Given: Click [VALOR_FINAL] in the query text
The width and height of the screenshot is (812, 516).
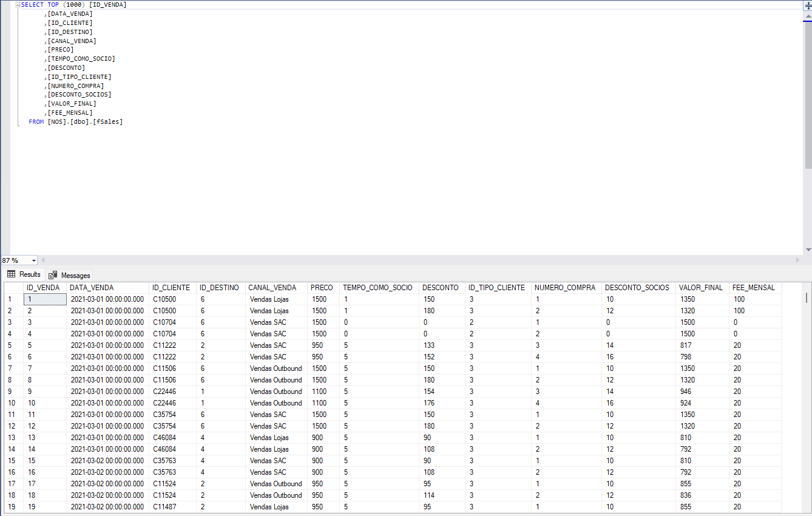Looking at the screenshot, I should click(x=72, y=104).
